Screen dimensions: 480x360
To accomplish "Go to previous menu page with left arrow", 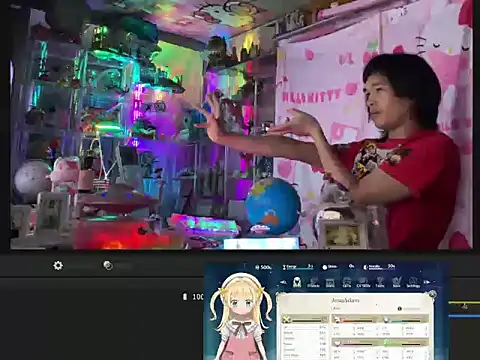I will coord(283,282).
